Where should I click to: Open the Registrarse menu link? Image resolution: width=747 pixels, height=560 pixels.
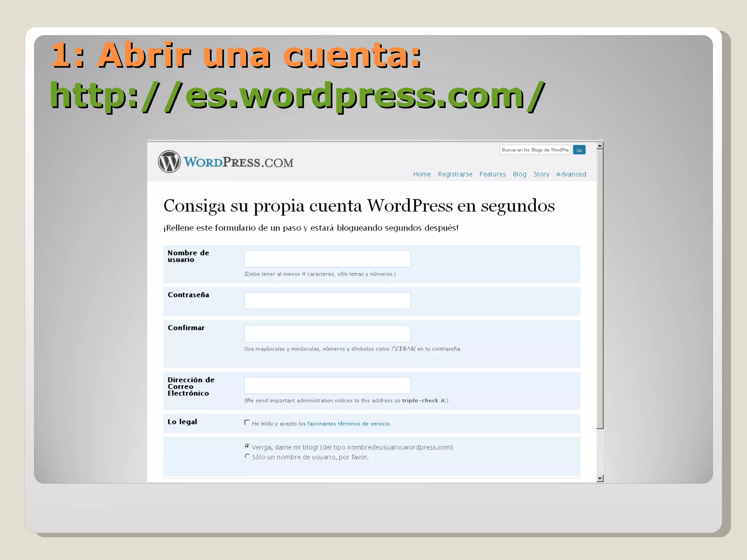tap(455, 174)
